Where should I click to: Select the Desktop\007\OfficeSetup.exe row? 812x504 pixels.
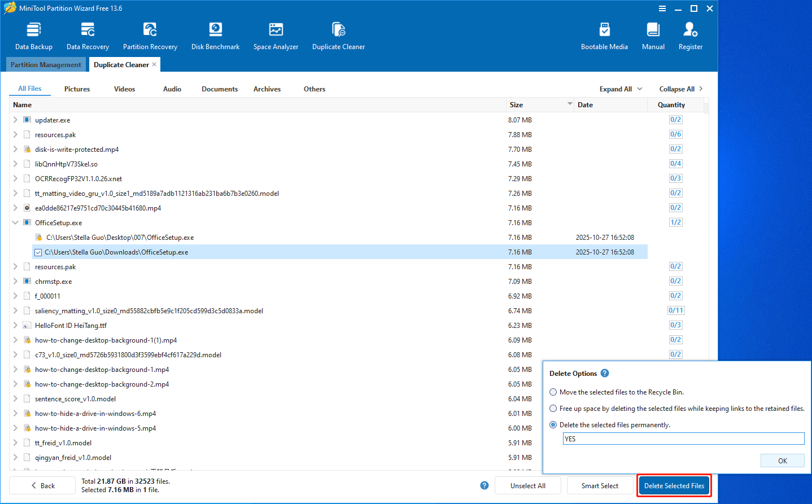(x=340, y=238)
